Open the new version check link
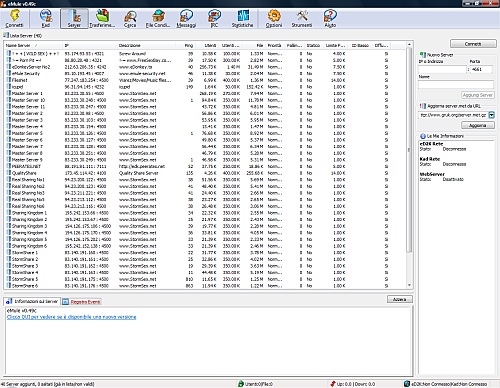Screen dimensions: 500x388 click(x=71, y=317)
